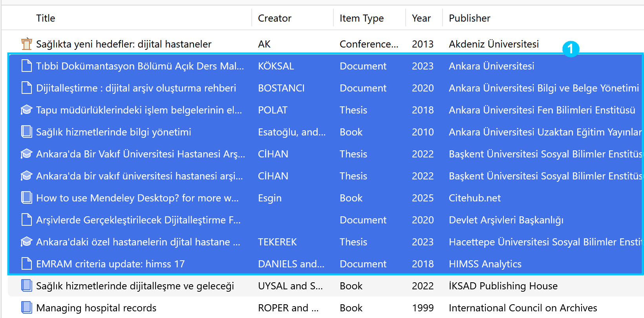Click book icon for Sağlık hizmetlerinde dijitalleşme ve geleceği
644x318 pixels.
coord(26,285)
